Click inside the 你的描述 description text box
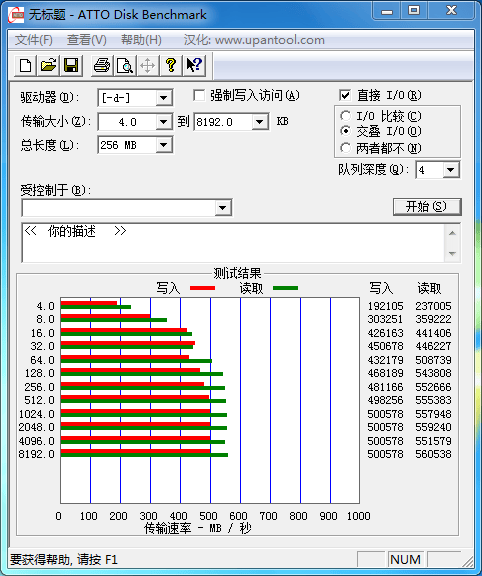The image size is (482, 576). (233, 242)
